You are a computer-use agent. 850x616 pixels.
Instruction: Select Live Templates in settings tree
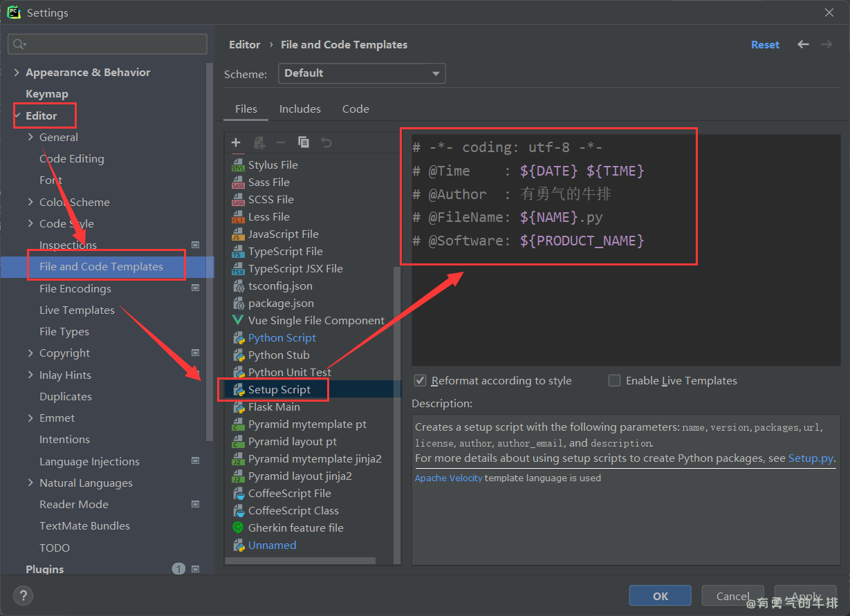pos(77,310)
